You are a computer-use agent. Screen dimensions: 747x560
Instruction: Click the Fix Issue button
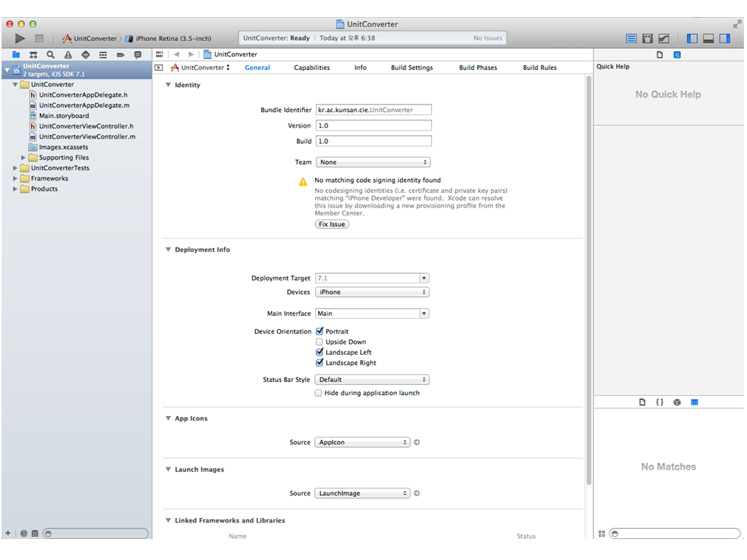tap(332, 224)
